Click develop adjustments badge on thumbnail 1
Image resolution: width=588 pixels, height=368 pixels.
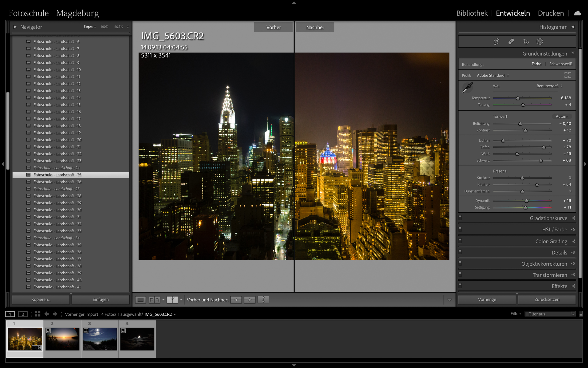tap(39, 348)
